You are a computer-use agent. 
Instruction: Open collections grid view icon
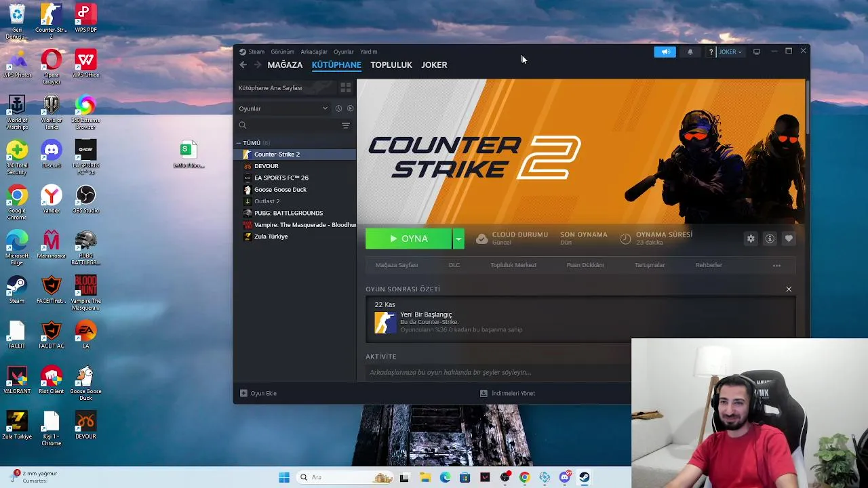click(x=345, y=87)
